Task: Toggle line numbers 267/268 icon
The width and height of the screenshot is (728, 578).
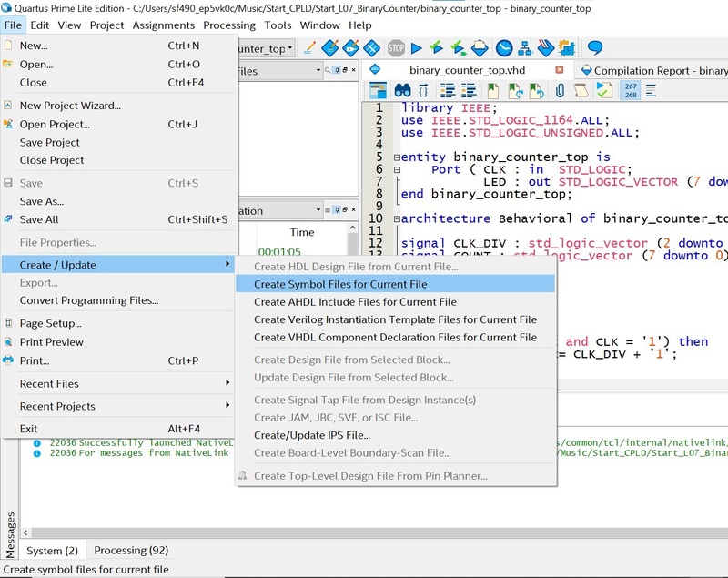Action: 631,90
